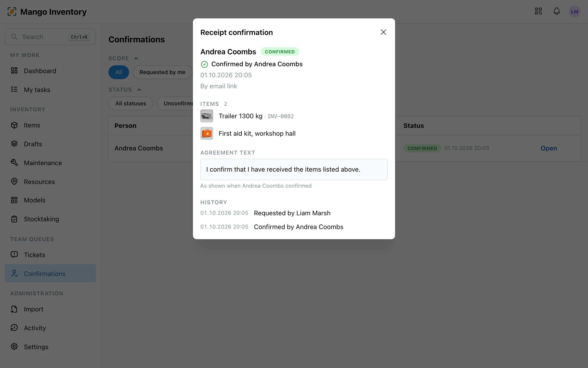Click the search magnifier icon

point(14,37)
